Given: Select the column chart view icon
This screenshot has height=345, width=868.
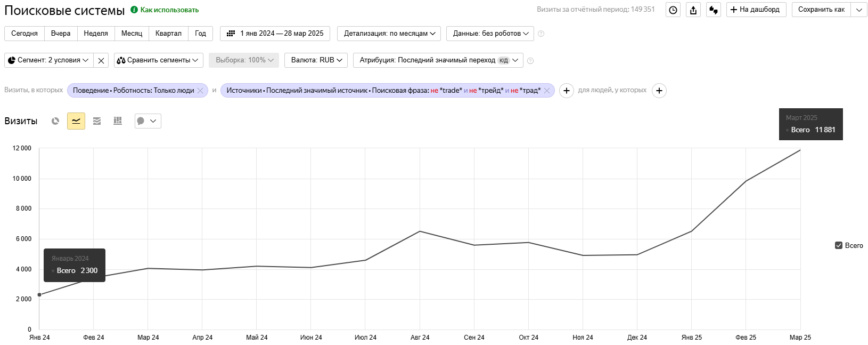Looking at the screenshot, I should (118, 121).
